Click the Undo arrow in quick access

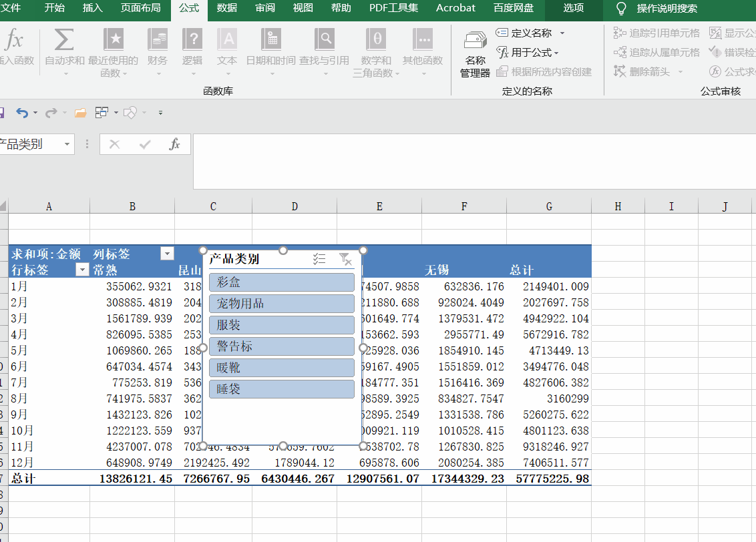click(21, 113)
